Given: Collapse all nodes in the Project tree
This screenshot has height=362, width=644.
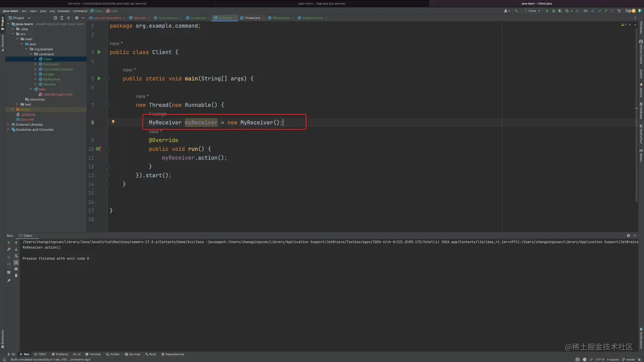Looking at the screenshot, I should pyautogui.click(x=68, y=18).
